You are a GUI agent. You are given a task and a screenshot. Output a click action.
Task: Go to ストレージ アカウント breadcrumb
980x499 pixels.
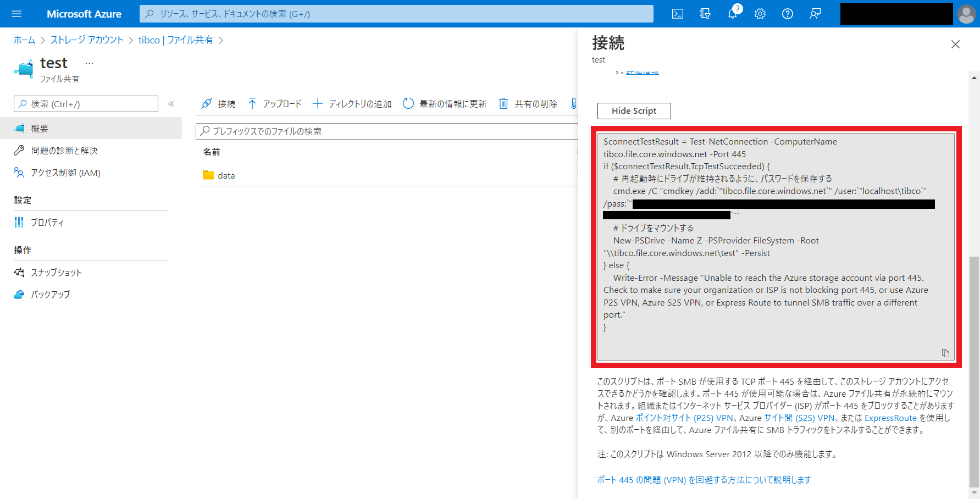(87, 40)
